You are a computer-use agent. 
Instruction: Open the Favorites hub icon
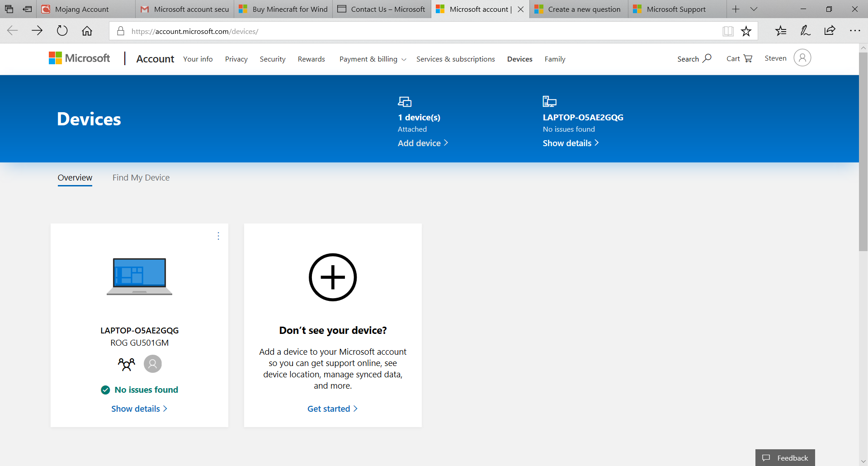point(781,31)
